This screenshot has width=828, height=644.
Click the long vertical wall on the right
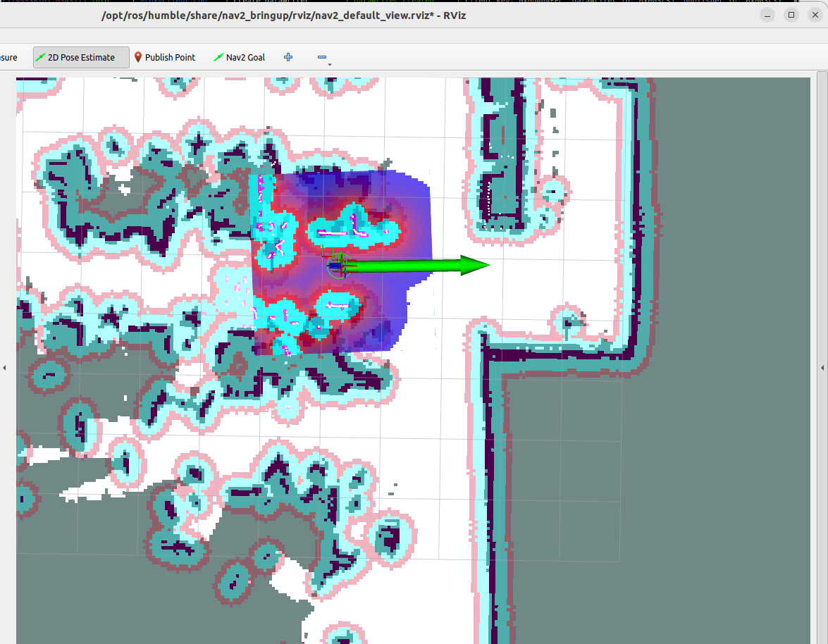point(486,458)
